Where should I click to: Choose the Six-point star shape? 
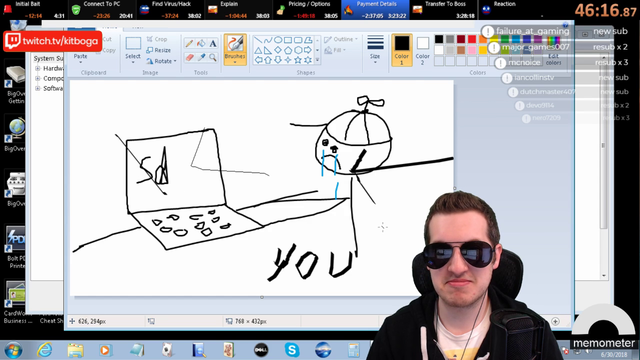tap(308, 60)
